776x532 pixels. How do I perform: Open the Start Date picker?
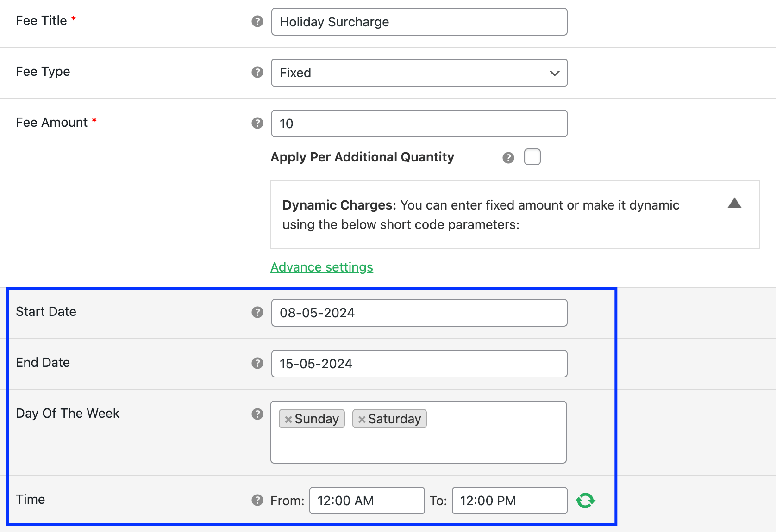419,313
